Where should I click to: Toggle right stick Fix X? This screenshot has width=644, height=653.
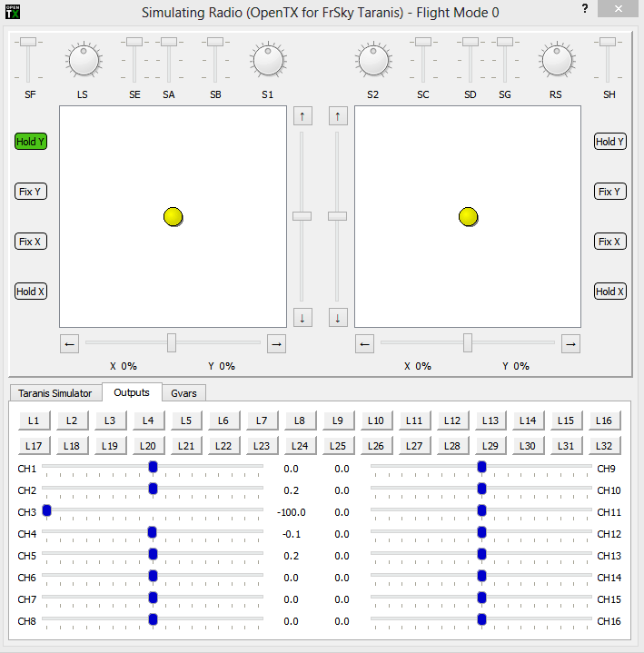tap(609, 242)
